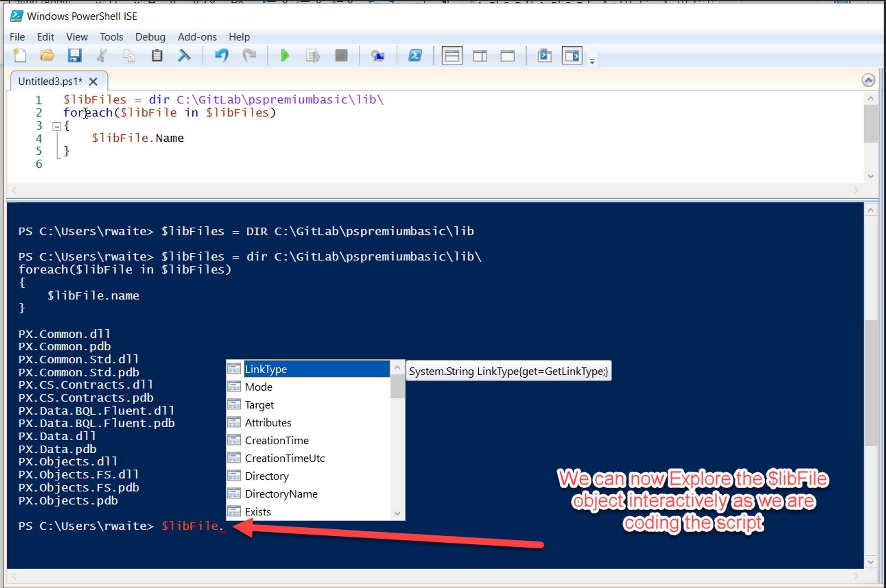Click PX.Data.BQL.Fluent.dll in console output
The width and height of the screenshot is (886, 588).
pos(96,410)
